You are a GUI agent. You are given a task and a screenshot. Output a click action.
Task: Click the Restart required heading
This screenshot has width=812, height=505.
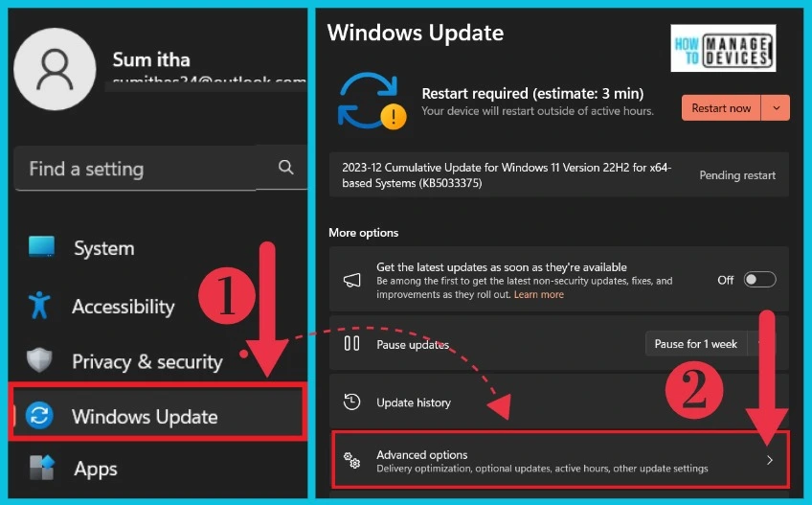(532, 93)
